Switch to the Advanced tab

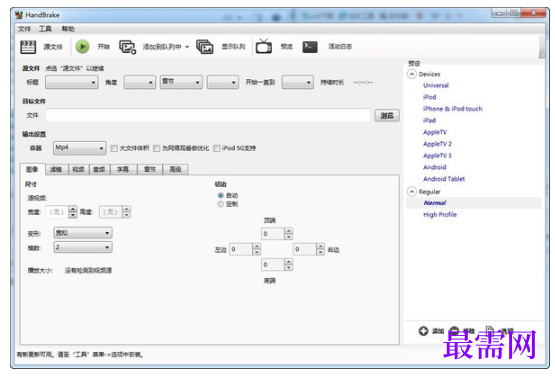coord(175,170)
